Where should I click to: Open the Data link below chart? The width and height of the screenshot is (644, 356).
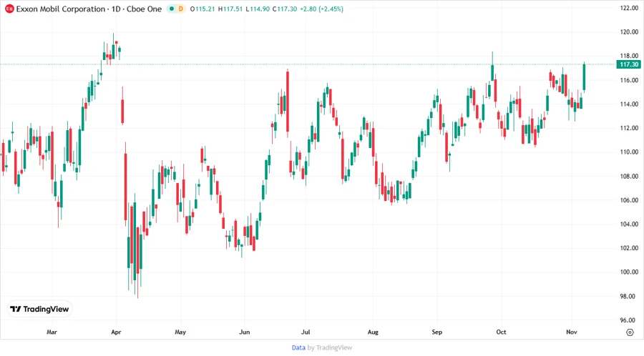[x=298, y=347]
